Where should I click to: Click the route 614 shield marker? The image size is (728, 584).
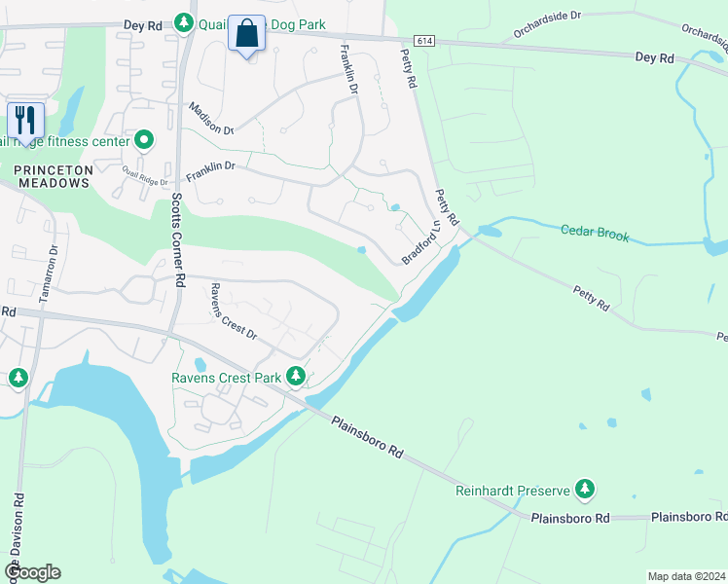(x=424, y=41)
